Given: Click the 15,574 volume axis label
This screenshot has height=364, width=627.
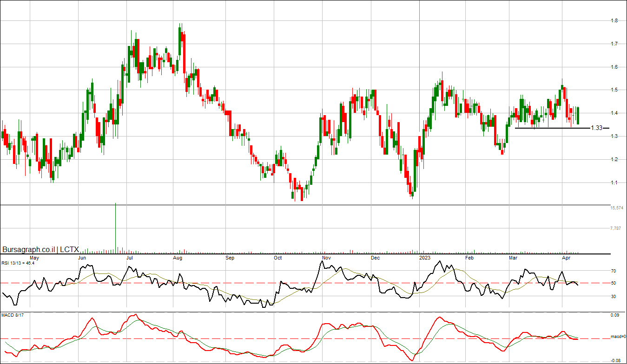Looking at the screenshot, I should click(616, 208).
